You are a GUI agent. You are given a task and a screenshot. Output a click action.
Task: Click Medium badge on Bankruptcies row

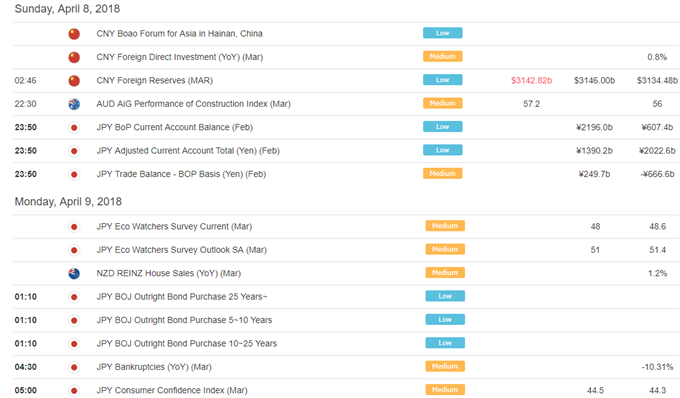(x=445, y=366)
